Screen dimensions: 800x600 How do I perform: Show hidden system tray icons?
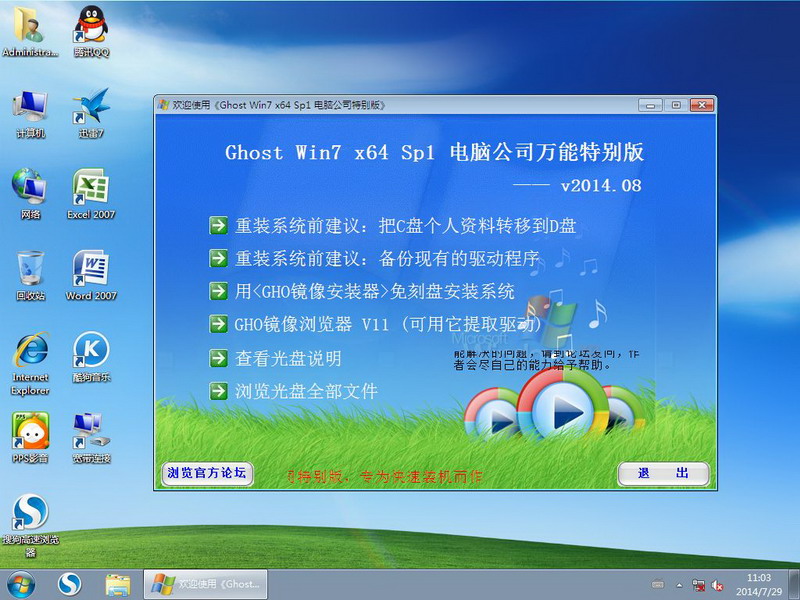679,585
